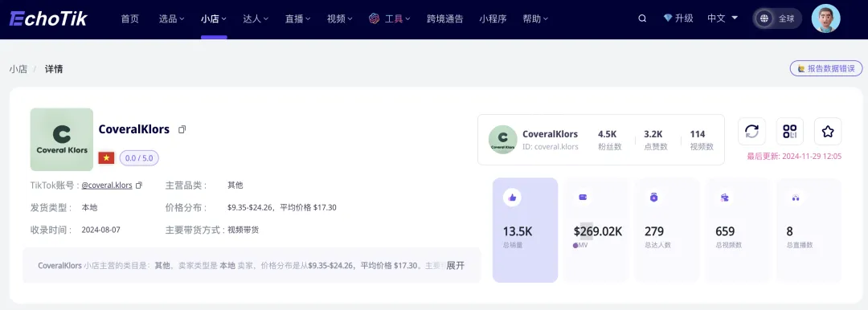Open the 跨境通告 menu item

click(444, 18)
